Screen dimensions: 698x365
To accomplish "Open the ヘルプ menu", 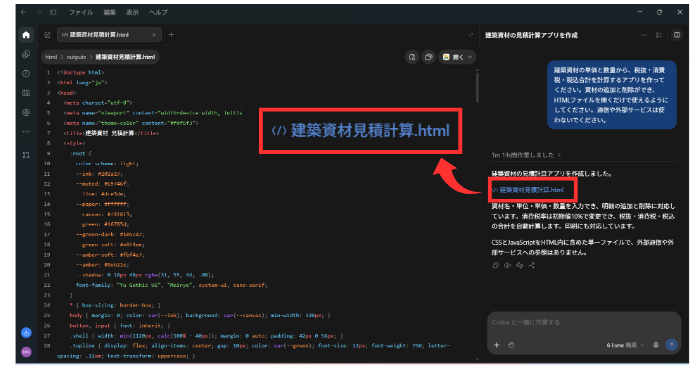I will pyautogui.click(x=158, y=12).
